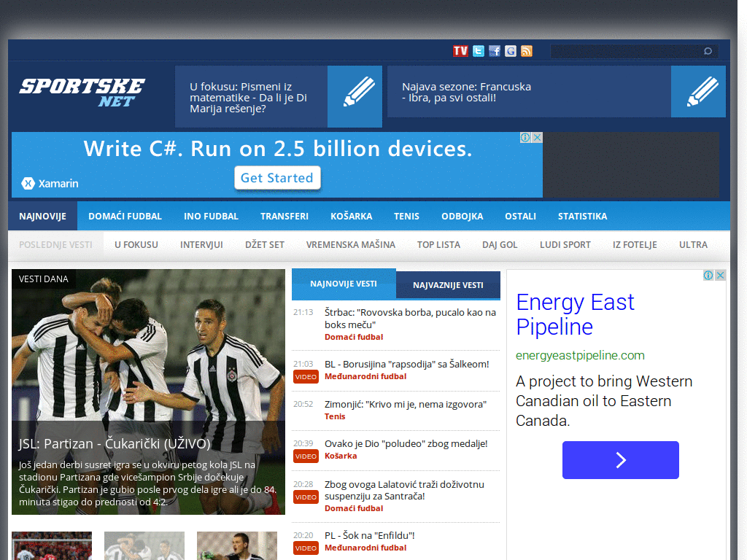
Task: Select Ludi sport submenu item
Action: coord(565,245)
